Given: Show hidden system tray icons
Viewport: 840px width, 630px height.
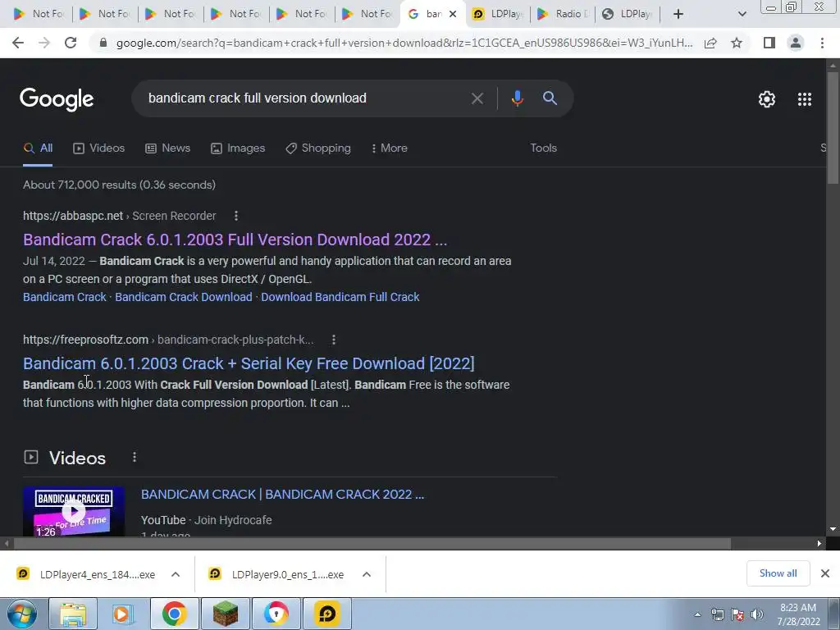Looking at the screenshot, I should 697,614.
